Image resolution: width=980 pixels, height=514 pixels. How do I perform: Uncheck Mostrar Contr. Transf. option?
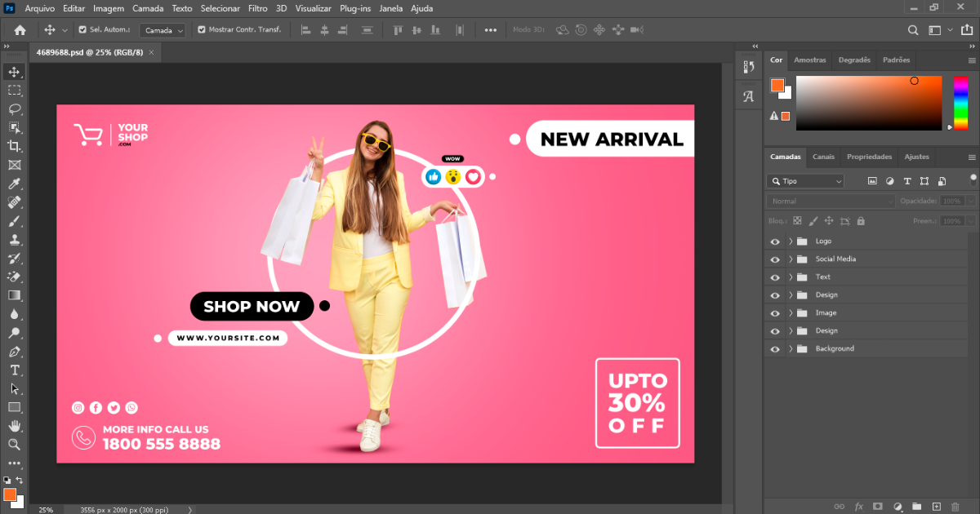(202, 29)
